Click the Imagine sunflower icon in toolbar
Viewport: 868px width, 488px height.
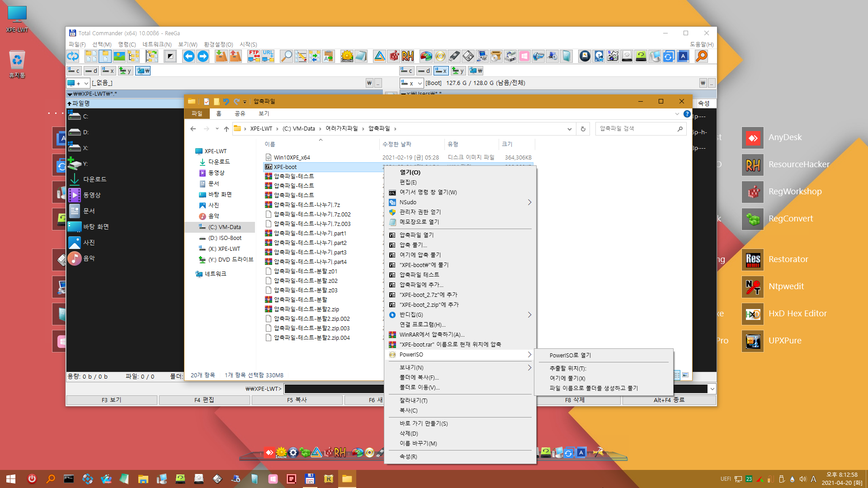pos(347,56)
